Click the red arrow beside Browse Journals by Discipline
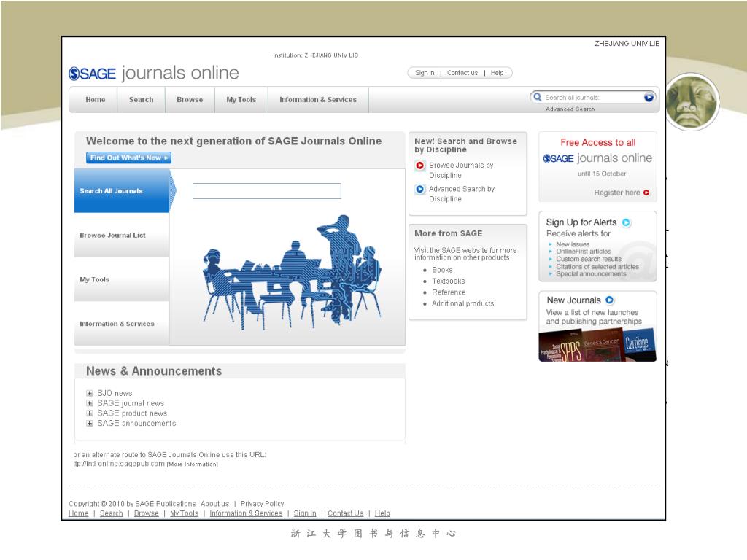Screen dimensions: 747x560 419,166
